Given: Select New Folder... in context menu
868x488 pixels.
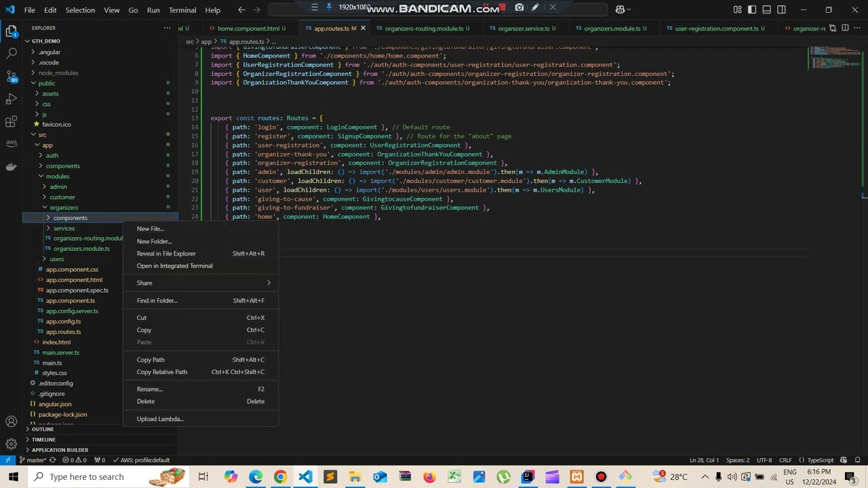Looking at the screenshot, I should tap(200, 241).
